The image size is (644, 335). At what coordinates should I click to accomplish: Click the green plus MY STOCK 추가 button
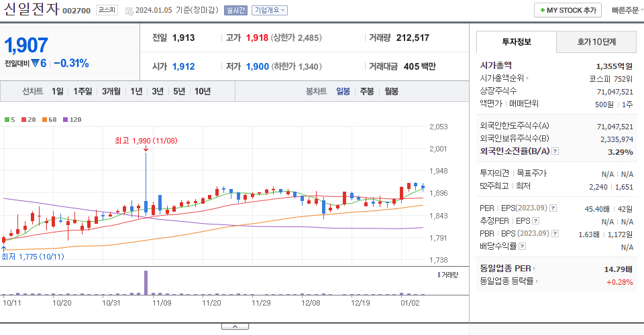[x=568, y=10]
